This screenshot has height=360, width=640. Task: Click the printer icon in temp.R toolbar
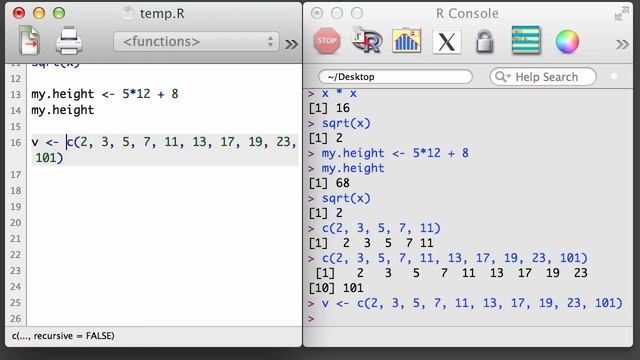pos(69,41)
